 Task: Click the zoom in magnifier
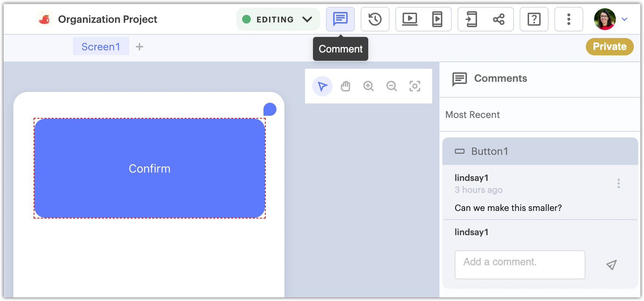[x=369, y=86]
